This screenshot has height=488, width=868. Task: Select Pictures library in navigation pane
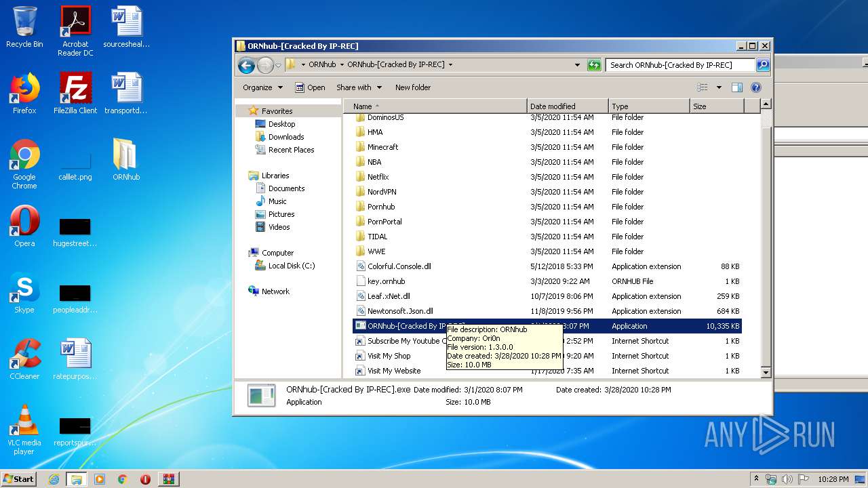(281, 214)
